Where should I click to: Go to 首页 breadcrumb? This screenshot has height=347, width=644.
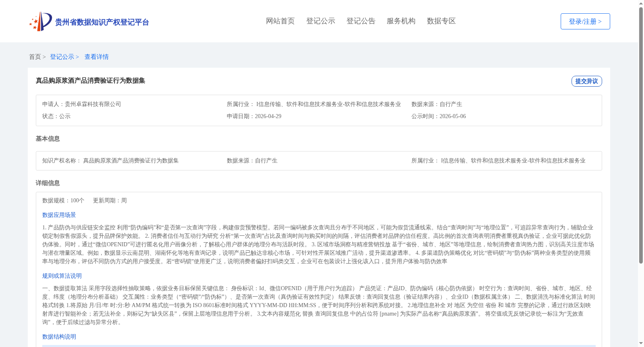coord(35,57)
